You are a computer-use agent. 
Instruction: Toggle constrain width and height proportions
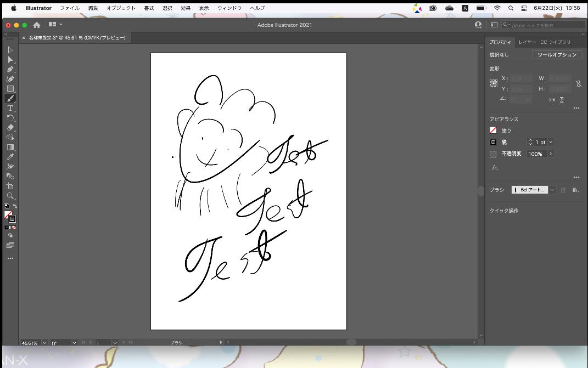(579, 83)
